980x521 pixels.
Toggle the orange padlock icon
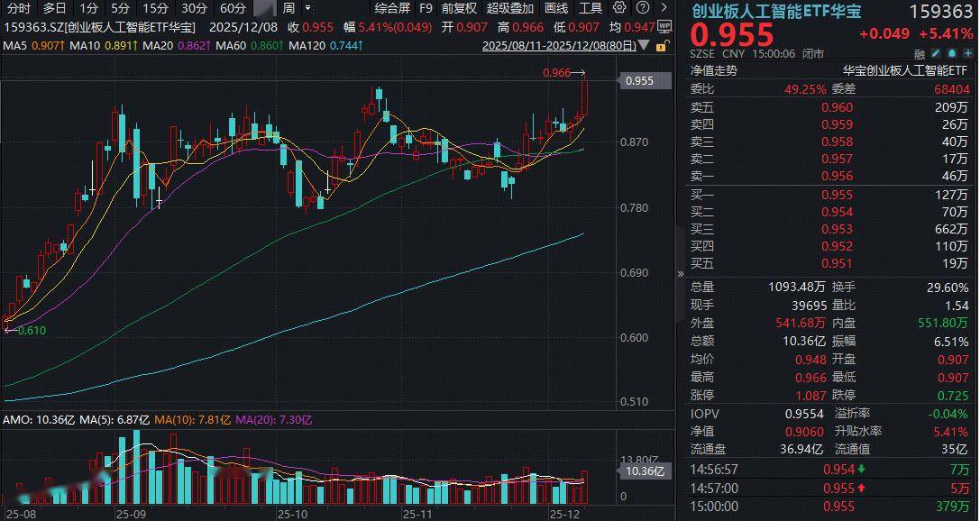[x=664, y=45]
